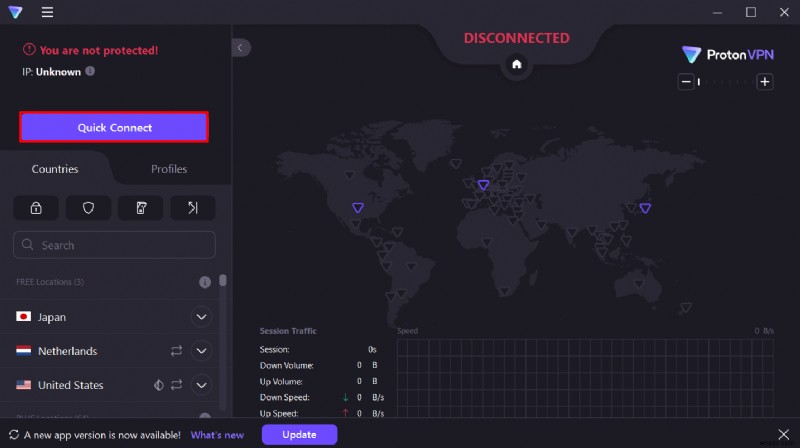The image size is (800, 448).
Task: Minimize the ProtonVPN window
Action: tap(717, 12)
